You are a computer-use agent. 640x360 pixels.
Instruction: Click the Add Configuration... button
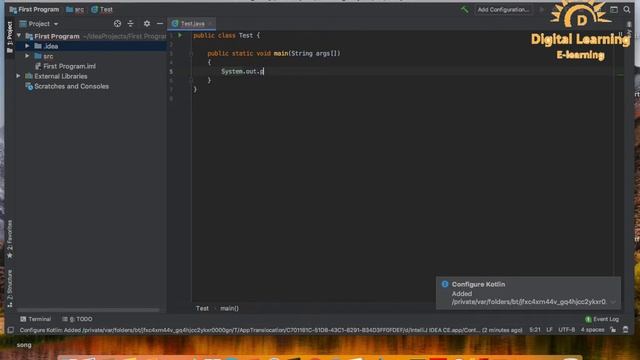tap(503, 9)
